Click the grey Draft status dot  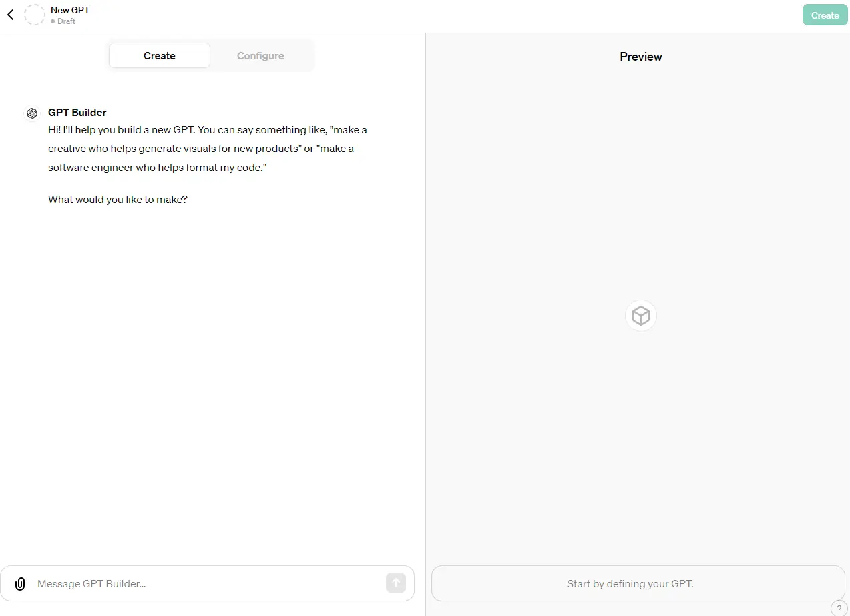point(53,21)
